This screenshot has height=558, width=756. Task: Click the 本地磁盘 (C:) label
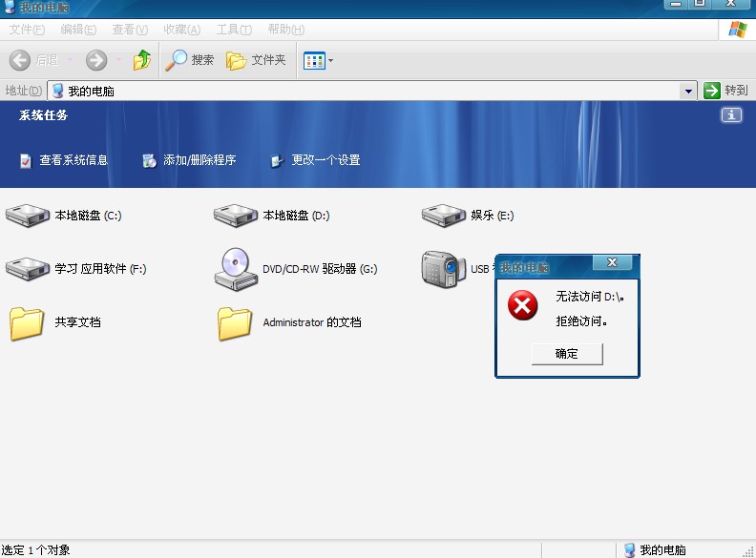click(x=88, y=216)
